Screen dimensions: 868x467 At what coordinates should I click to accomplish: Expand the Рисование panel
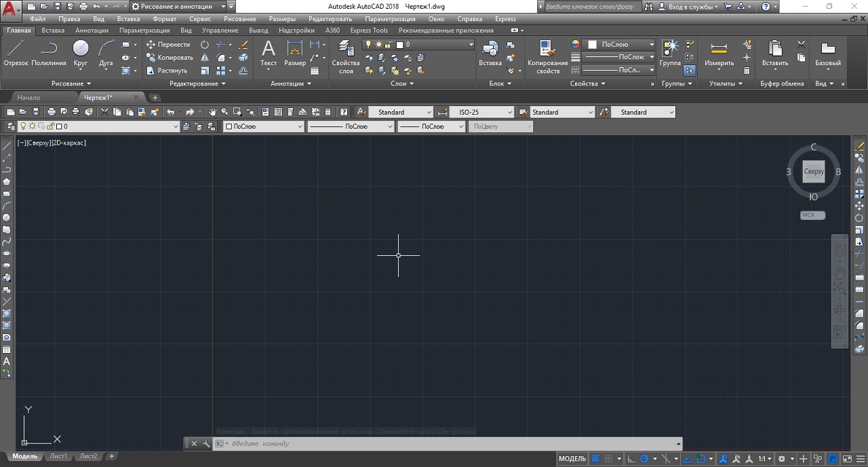pos(71,83)
